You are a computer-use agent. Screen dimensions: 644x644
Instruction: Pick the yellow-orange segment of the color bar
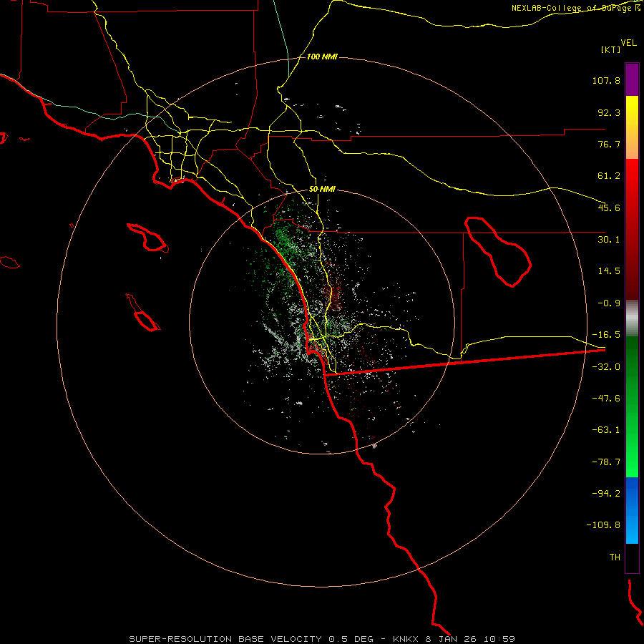click(x=632, y=127)
